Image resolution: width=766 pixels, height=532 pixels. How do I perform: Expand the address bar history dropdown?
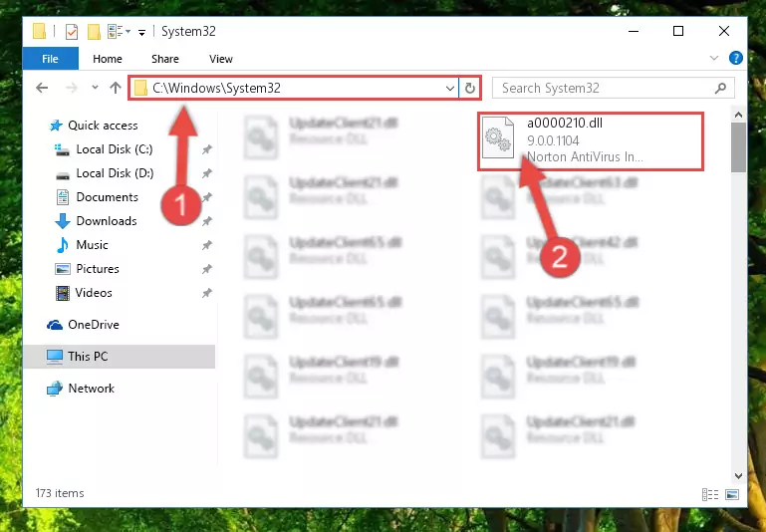point(450,89)
